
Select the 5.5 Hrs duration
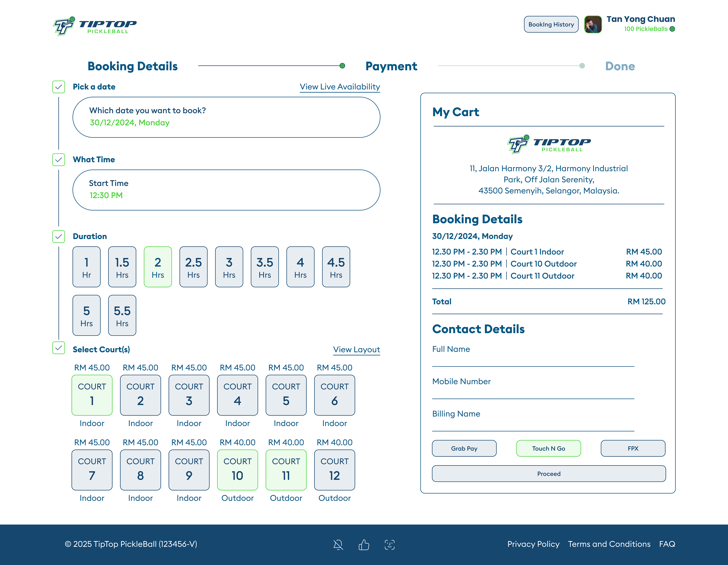(x=122, y=315)
